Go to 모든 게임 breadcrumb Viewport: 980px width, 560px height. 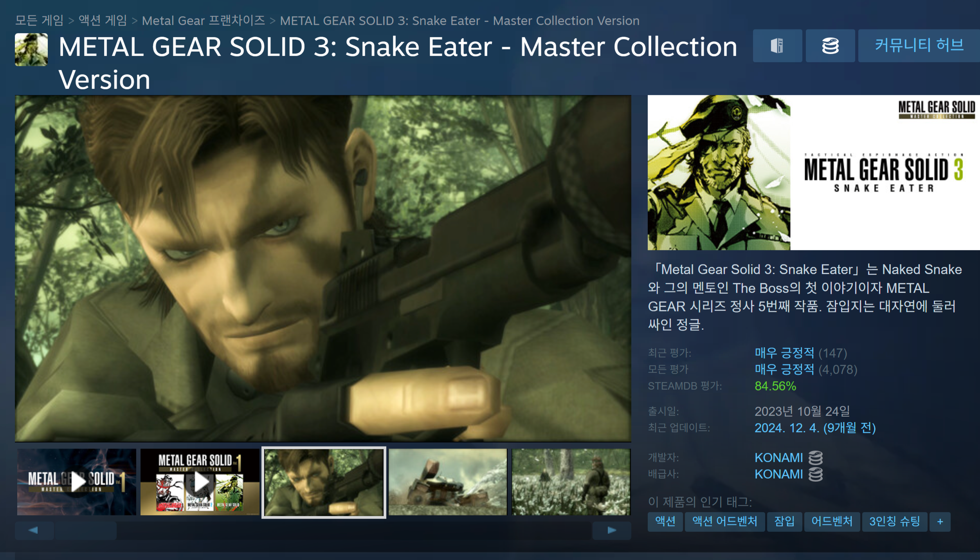39,20
